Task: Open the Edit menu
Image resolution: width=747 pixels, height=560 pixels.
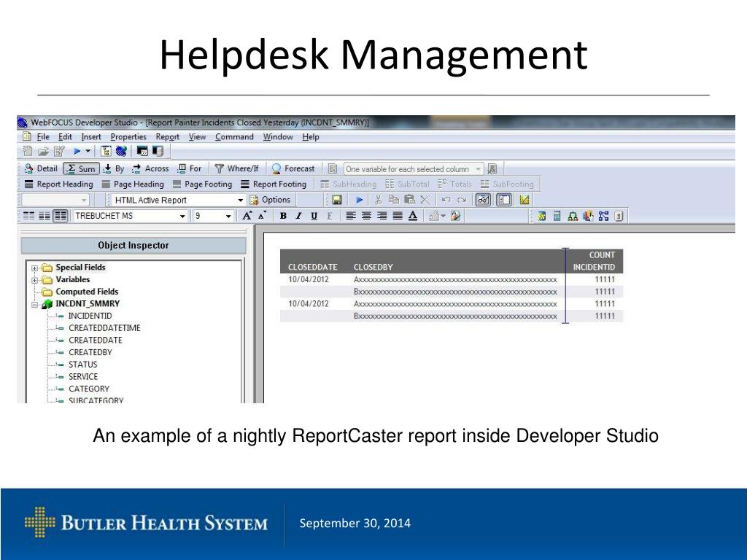Action: coord(65,136)
